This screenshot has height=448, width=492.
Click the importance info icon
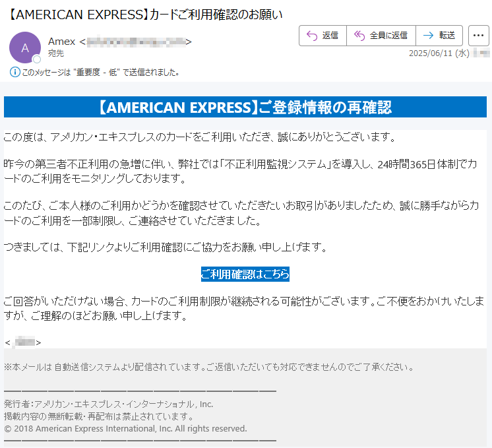[15, 72]
